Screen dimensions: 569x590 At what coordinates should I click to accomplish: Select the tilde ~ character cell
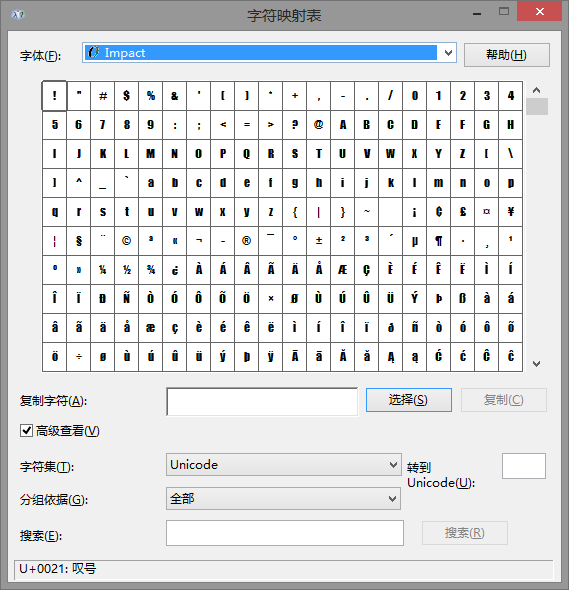pyautogui.click(x=367, y=211)
